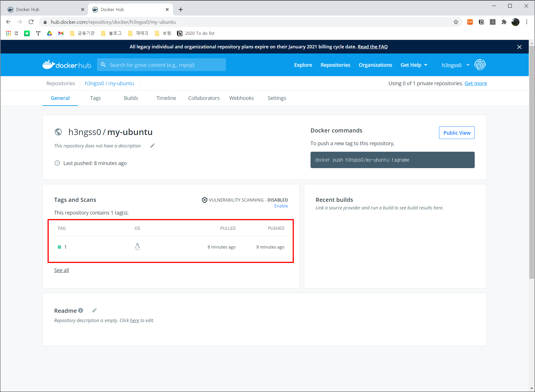Open the 금융기관 bookmark folder
This screenshot has height=392, width=535.
tap(82, 33)
